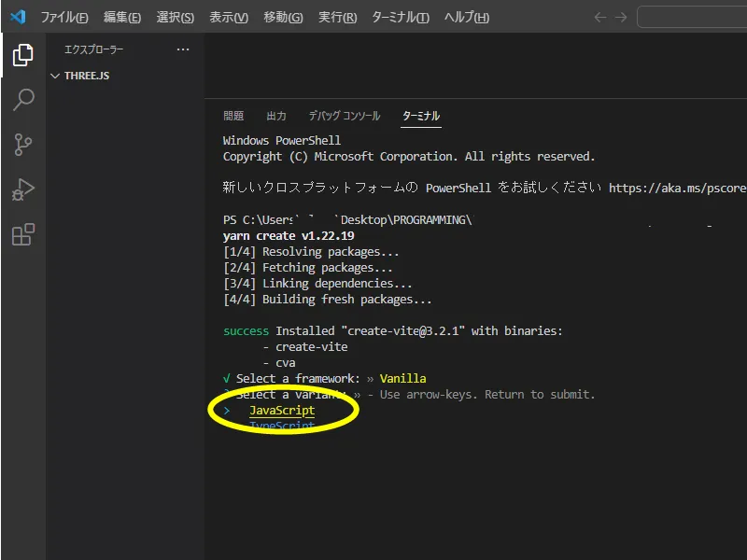This screenshot has width=747, height=560.
Task: Click the navigate forward arrow
Action: 621,18
